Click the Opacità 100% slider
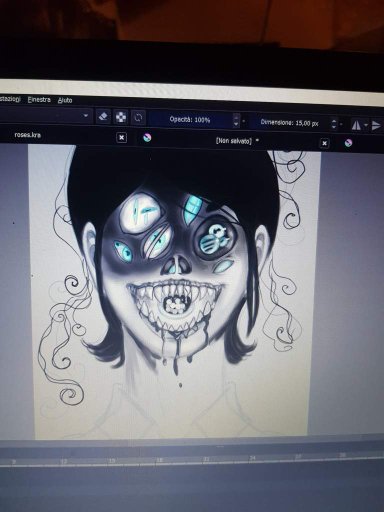 pyautogui.click(x=190, y=119)
